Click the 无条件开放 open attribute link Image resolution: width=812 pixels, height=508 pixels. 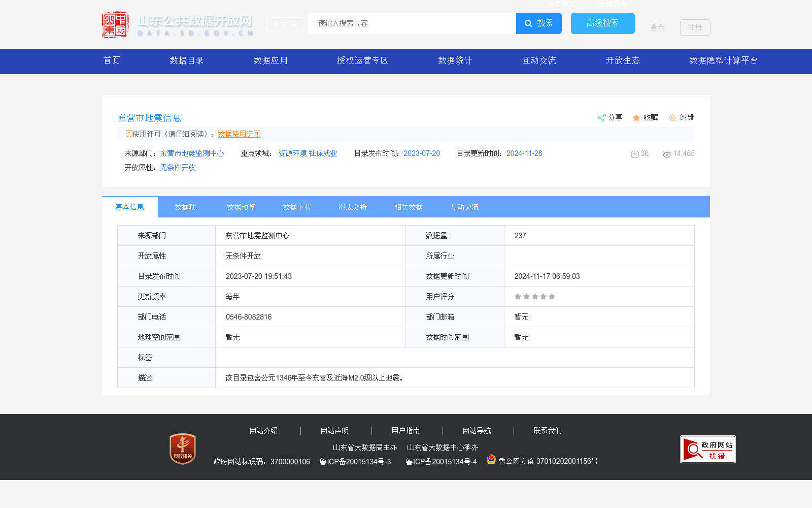point(178,168)
